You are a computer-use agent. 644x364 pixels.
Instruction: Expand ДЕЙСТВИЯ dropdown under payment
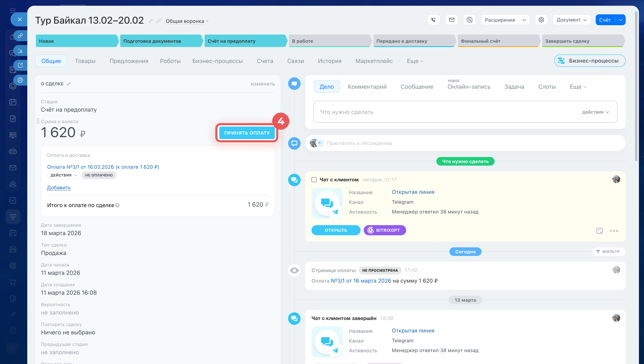64,175
